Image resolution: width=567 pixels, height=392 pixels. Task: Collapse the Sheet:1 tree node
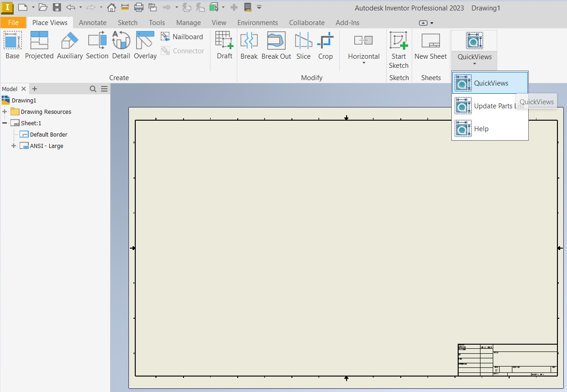(x=5, y=123)
